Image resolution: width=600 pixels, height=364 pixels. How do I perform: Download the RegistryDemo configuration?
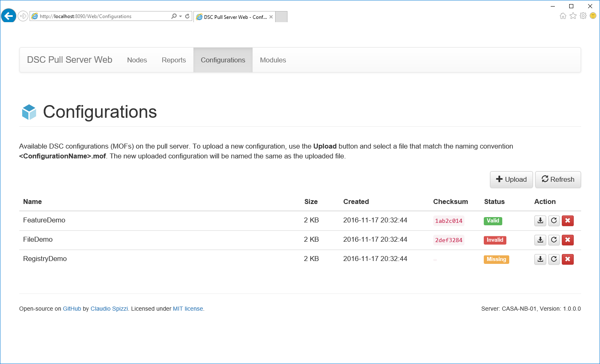[x=540, y=259]
